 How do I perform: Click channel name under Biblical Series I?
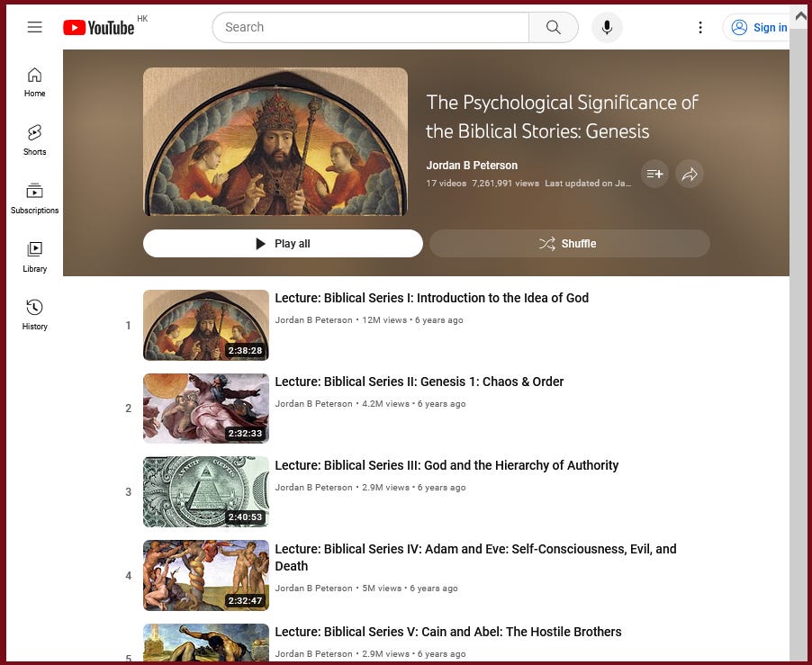[x=313, y=320]
